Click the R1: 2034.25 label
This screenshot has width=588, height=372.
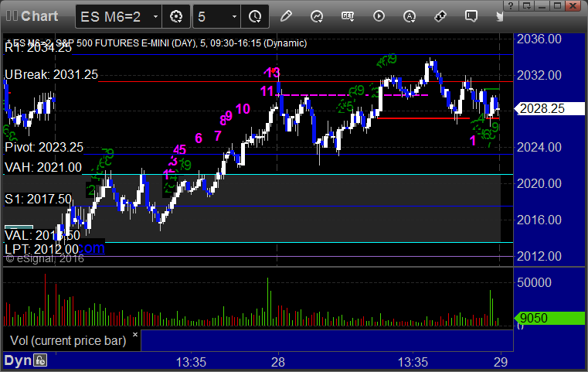38,48
